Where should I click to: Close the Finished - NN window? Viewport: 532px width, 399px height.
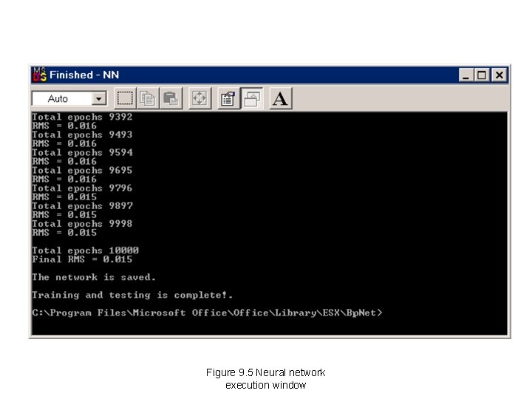[499, 75]
